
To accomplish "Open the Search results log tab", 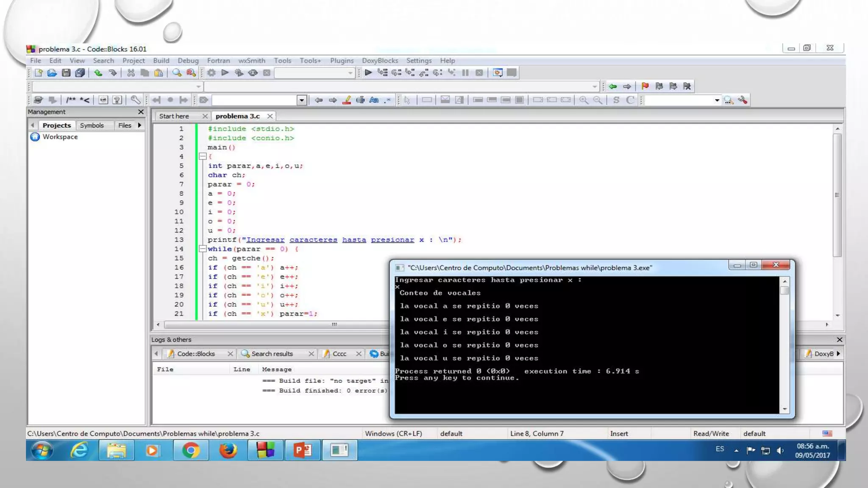I will [272, 354].
